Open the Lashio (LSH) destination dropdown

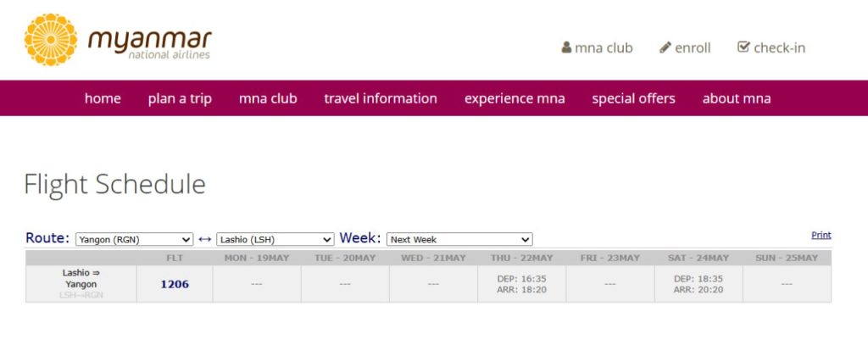pyautogui.click(x=275, y=240)
